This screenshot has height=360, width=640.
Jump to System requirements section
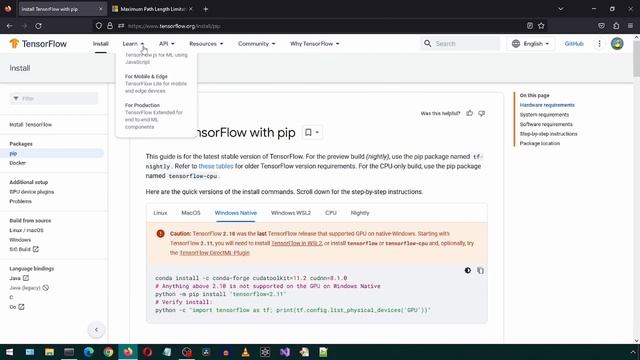[544, 115]
